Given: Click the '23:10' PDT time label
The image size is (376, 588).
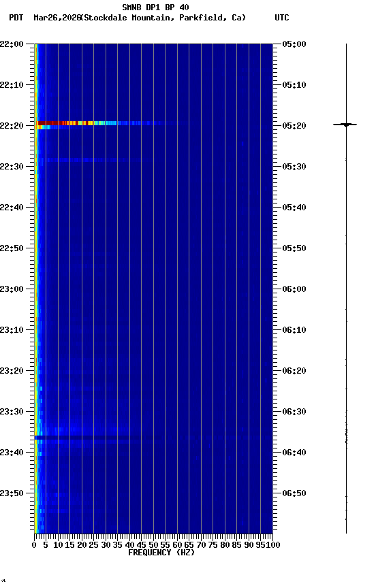Looking at the screenshot, I should coord(12,330).
